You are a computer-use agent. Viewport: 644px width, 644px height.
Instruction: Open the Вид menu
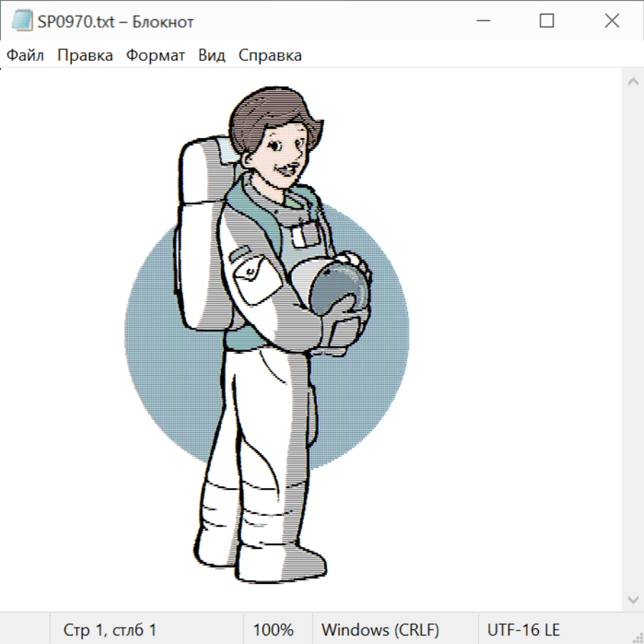click(212, 55)
